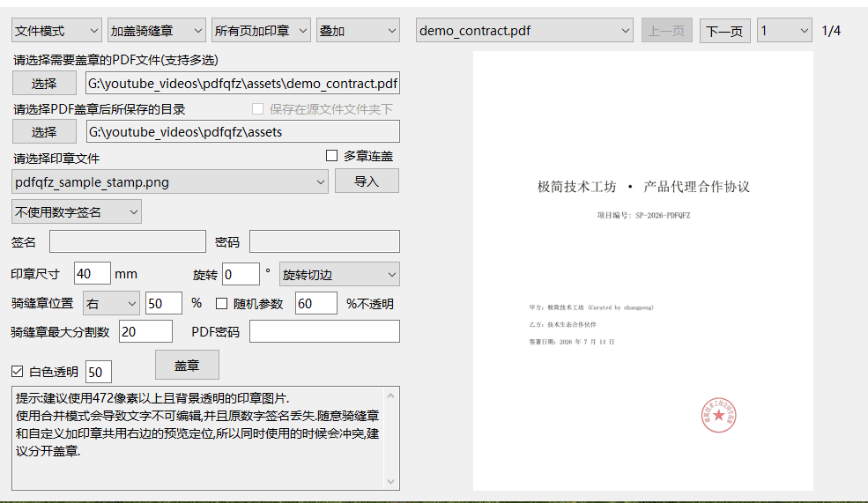
Task: Click the PDF file path input field
Action: point(242,83)
